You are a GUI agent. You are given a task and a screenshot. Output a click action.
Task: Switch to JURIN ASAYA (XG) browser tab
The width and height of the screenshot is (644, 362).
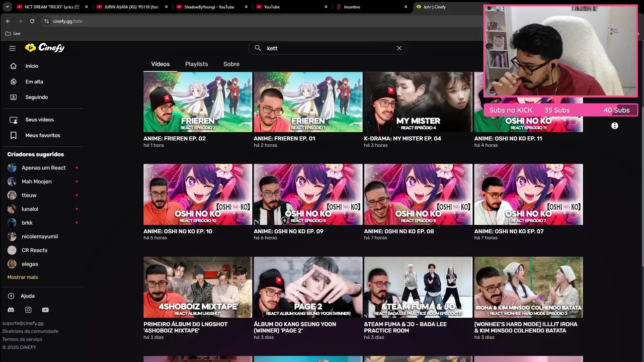point(132,7)
